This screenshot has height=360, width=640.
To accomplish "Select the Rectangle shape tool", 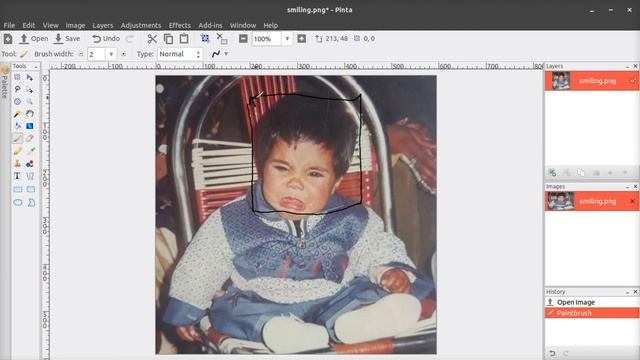I will [x=18, y=189].
